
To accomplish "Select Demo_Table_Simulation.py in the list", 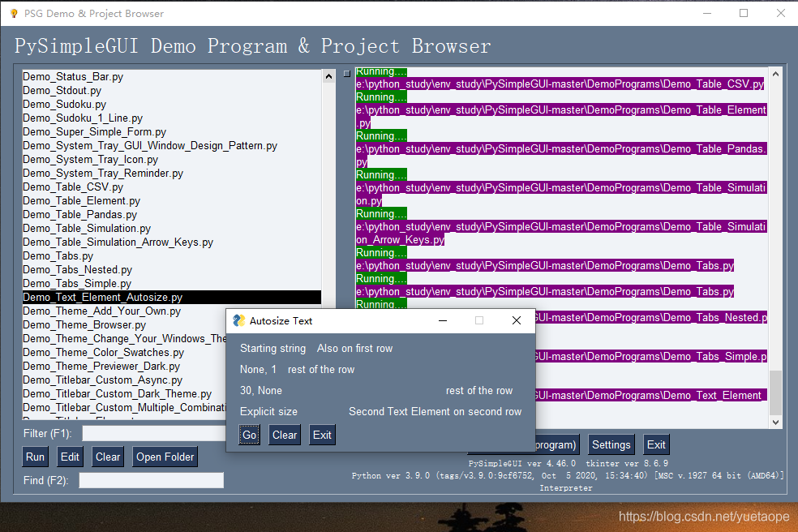I will [x=171, y=228].
